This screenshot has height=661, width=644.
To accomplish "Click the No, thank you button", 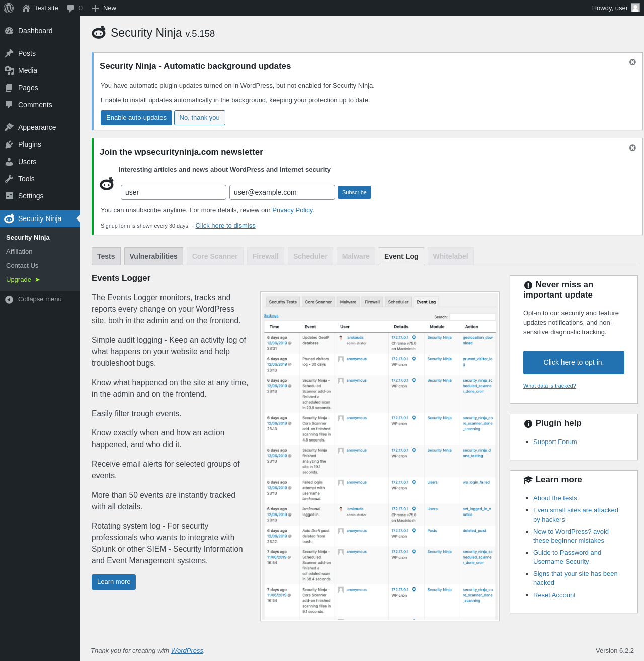I will (x=200, y=118).
